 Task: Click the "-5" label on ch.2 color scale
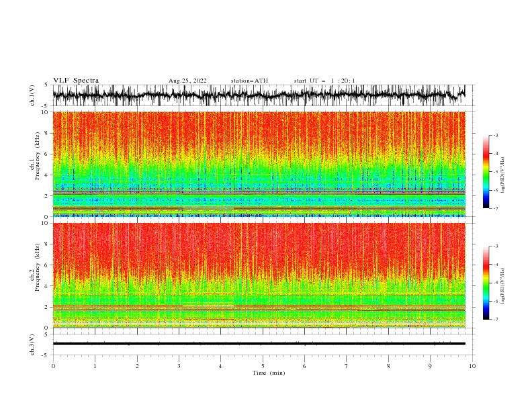click(x=495, y=283)
